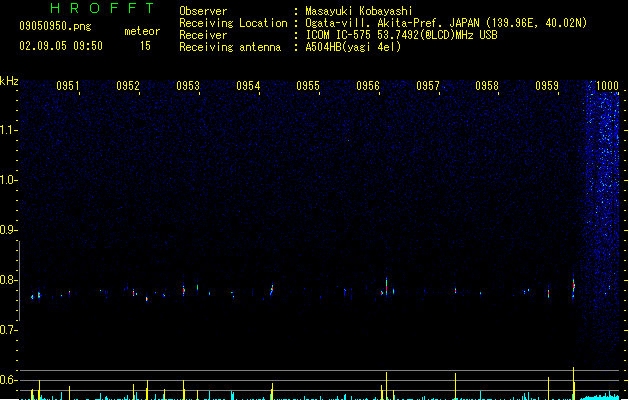Click the 0.9 kHz axis label

8,230
